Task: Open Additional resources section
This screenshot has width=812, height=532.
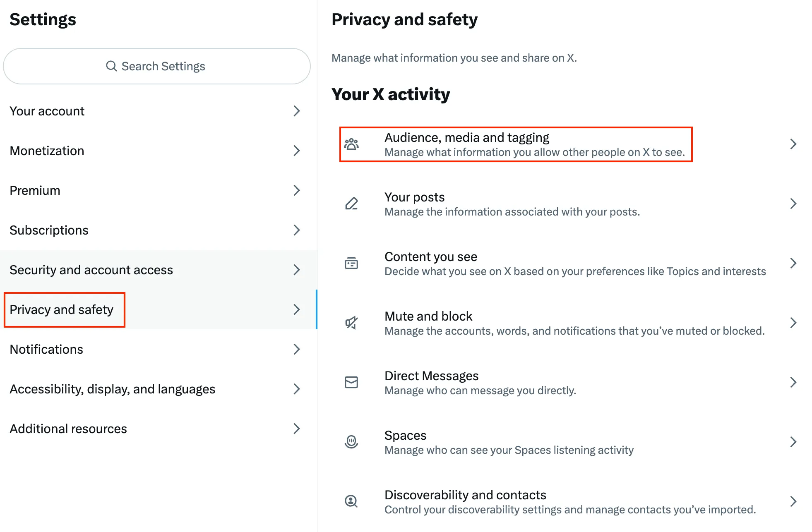Action: point(68,429)
